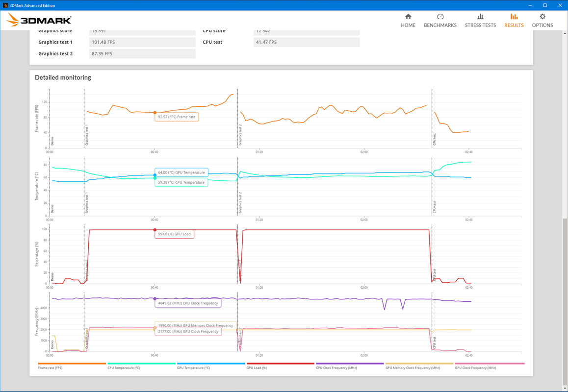Click the 1990.00 GPU Memory Clock tooltip

196,325
